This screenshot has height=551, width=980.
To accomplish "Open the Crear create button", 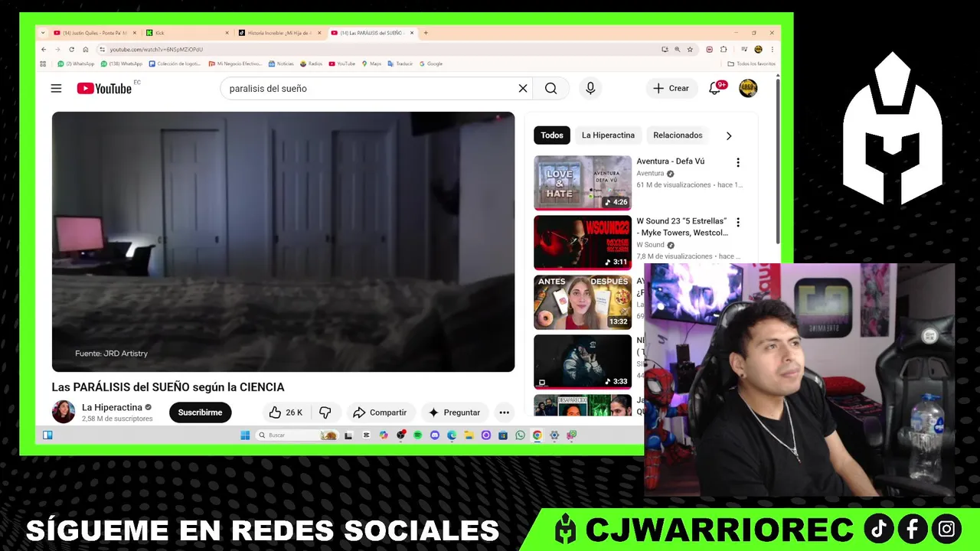I will 671,88.
